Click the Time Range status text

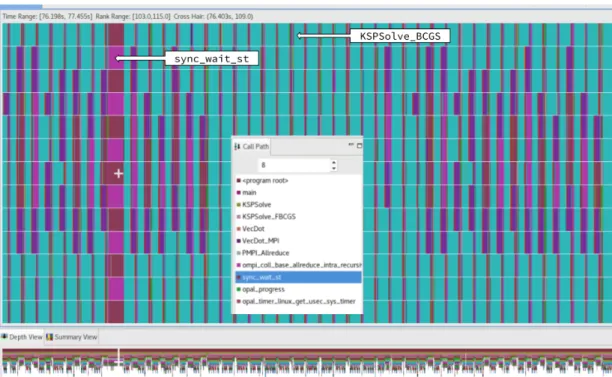(x=47, y=16)
